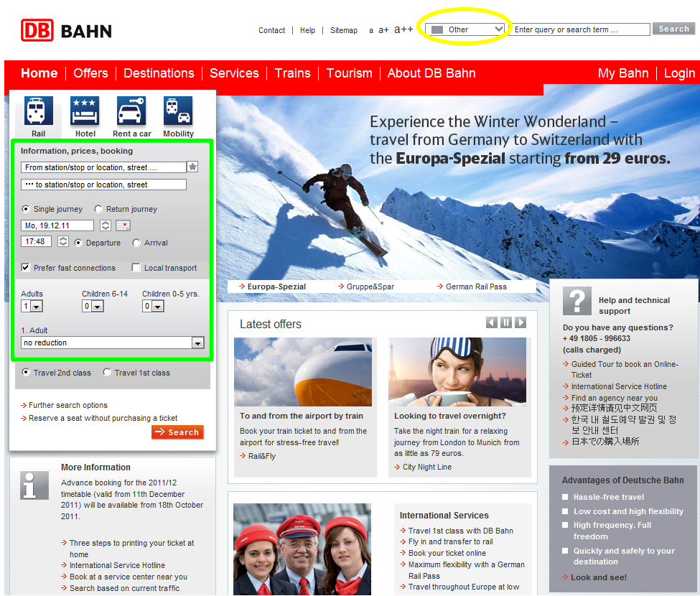
Task: Open the language 'Other' dropdown
Action: [x=465, y=29]
